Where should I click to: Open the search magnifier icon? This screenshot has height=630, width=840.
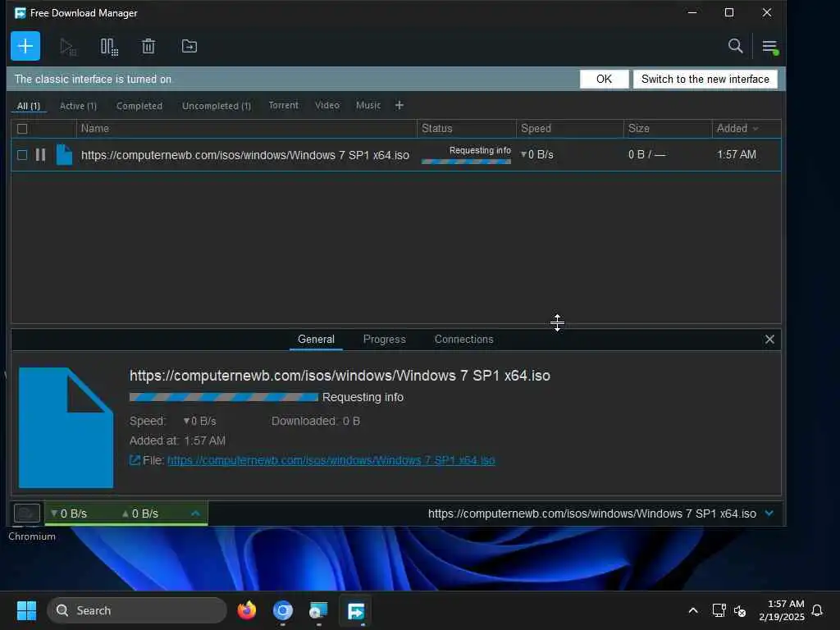pyautogui.click(x=735, y=46)
